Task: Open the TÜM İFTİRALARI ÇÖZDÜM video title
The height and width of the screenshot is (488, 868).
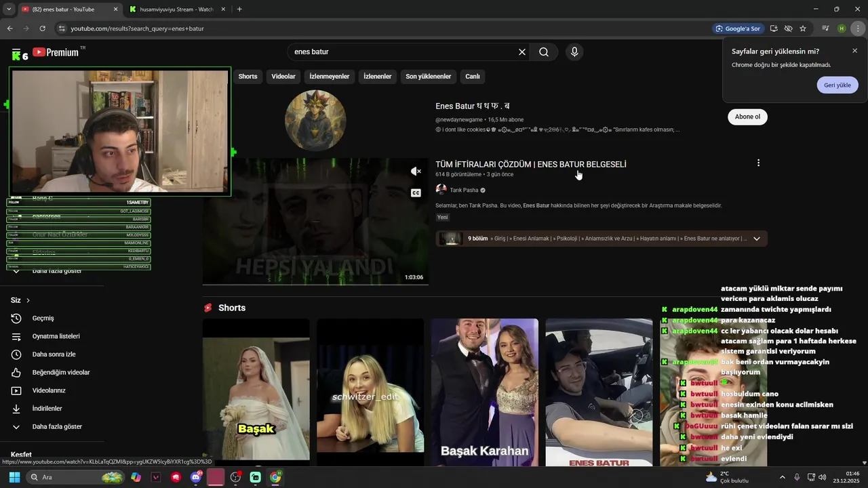Action: 531,165
